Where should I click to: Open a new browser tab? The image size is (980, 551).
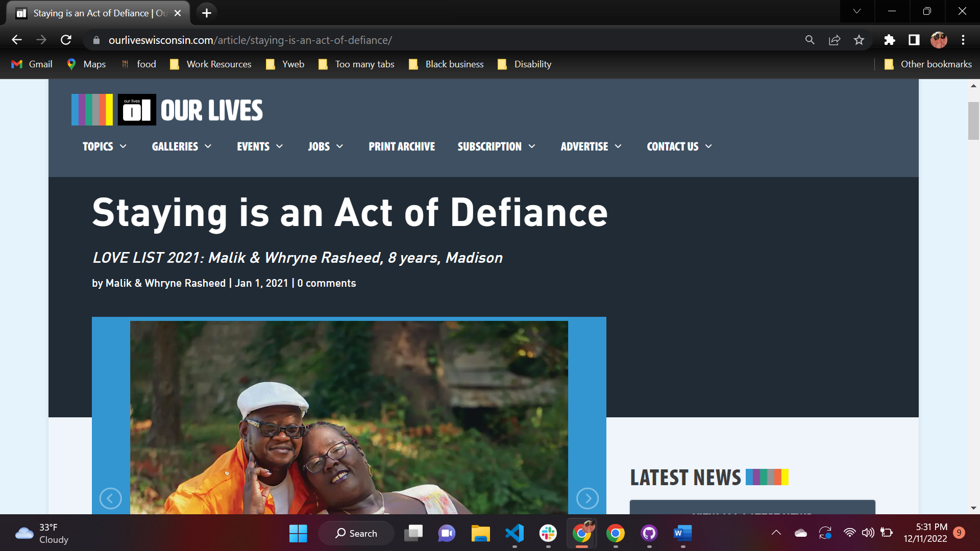tap(207, 13)
